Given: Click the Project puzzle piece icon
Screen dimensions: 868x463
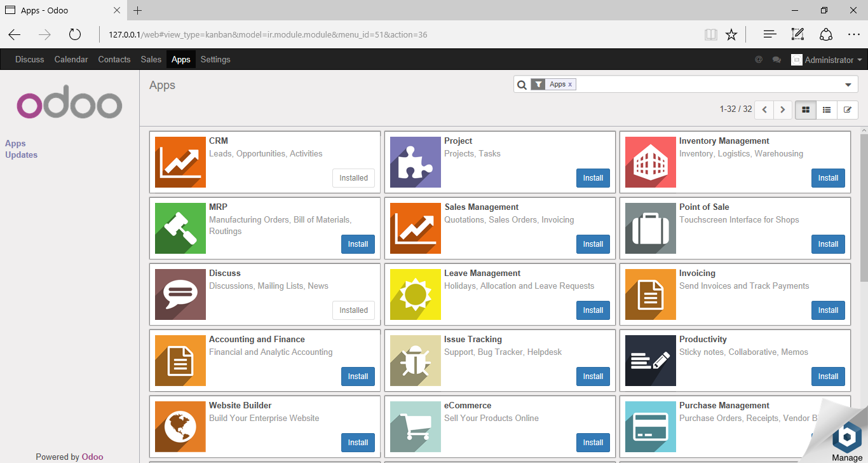Looking at the screenshot, I should [415, 162].
